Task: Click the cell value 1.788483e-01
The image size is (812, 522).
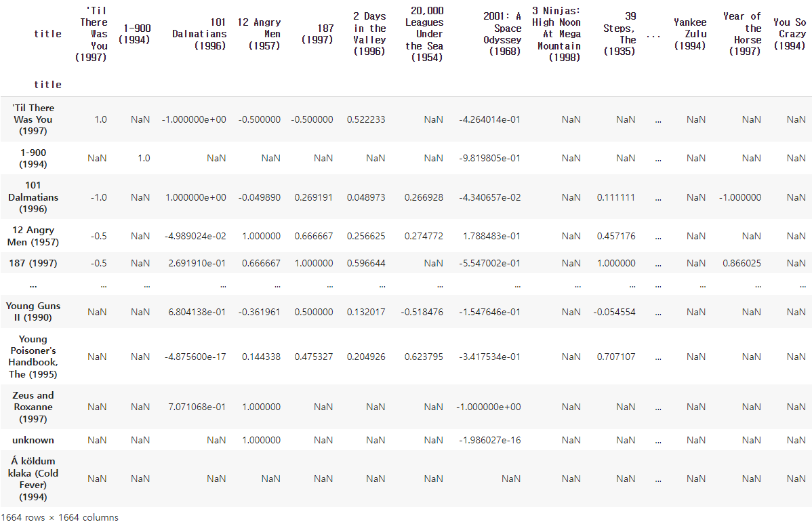Action: click(x=492, y=236)
